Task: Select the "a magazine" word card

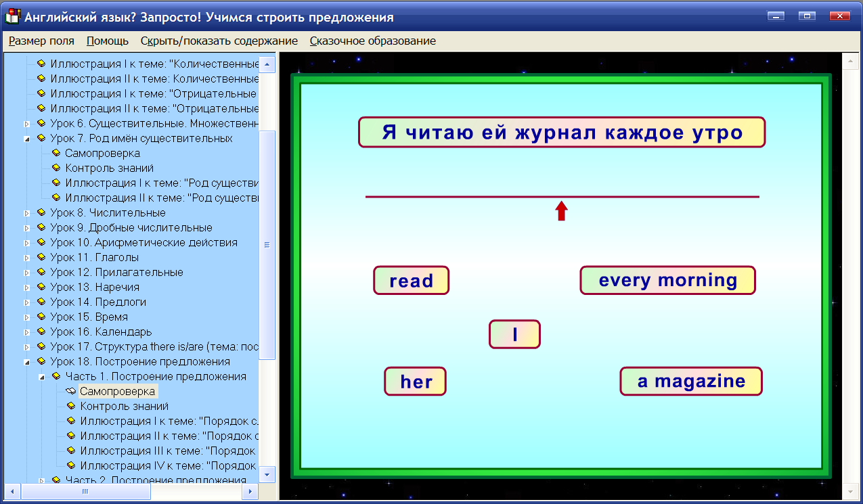Action: point(690,381)
